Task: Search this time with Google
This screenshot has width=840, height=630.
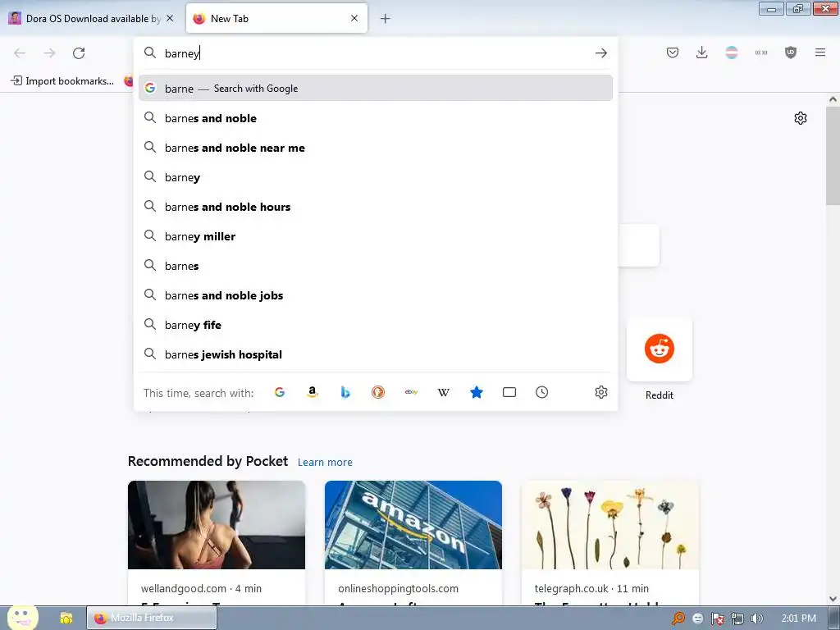Action: tap(280, 392)
